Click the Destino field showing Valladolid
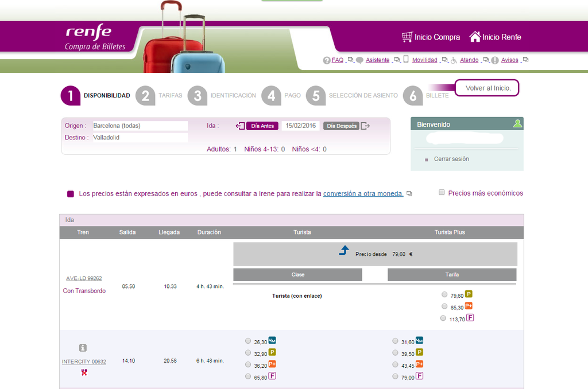 click(x=140, y=138)
